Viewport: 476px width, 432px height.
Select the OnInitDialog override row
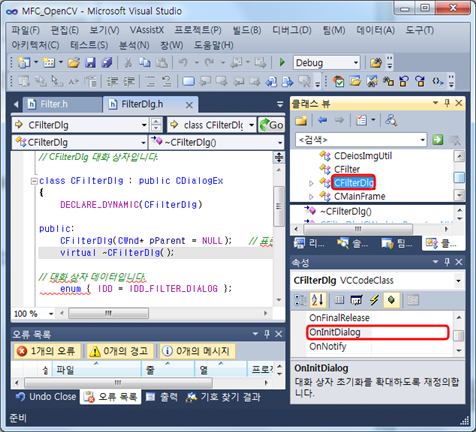[x=377, y=332]
